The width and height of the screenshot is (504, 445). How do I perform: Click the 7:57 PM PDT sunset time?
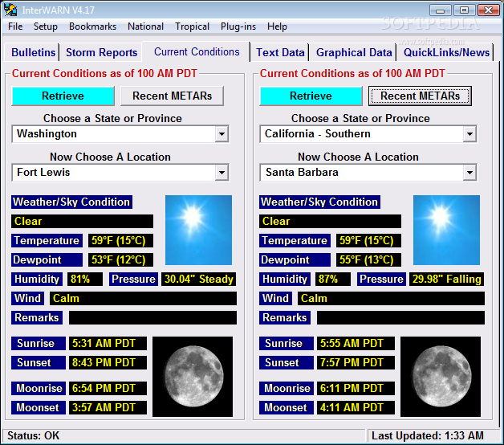pyautogui.click(x=356, y=362)
